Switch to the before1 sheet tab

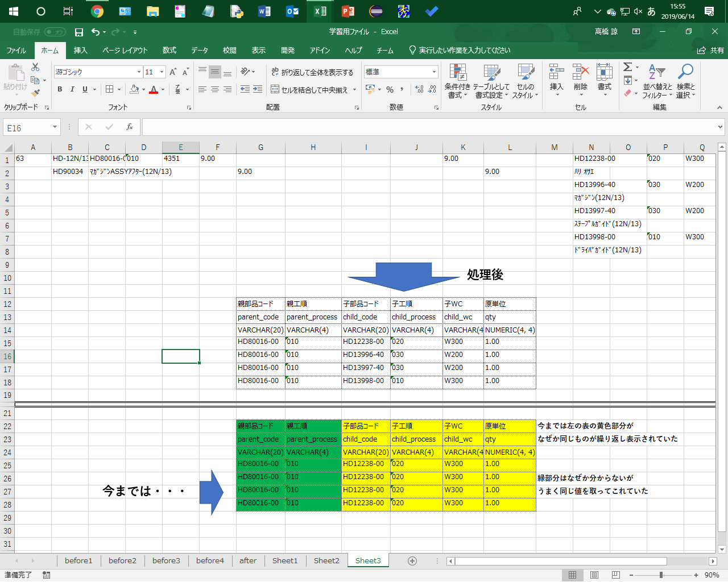(x=78, y=561)
